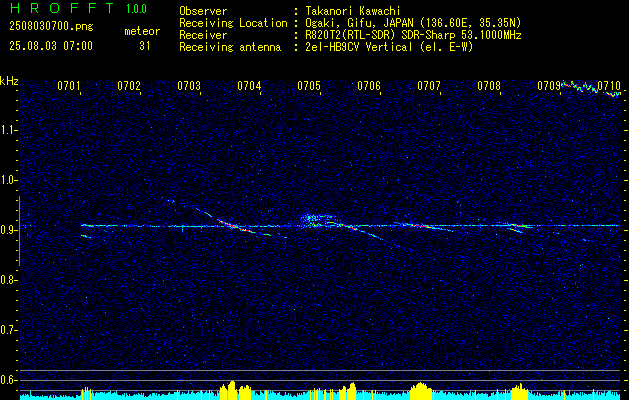Click the 0706 time axis marker
The image size is (629, 400).
click(369, 85)
